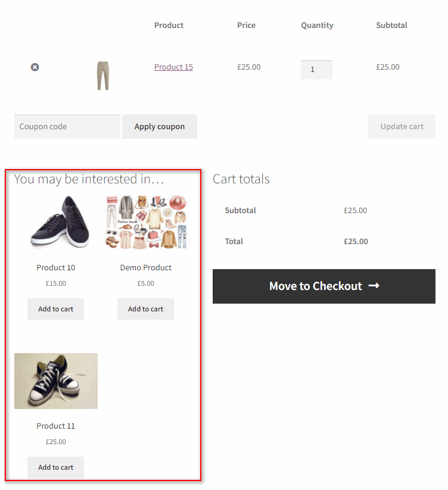
Task: Click the Coupon code field
Action: (67, 127)
